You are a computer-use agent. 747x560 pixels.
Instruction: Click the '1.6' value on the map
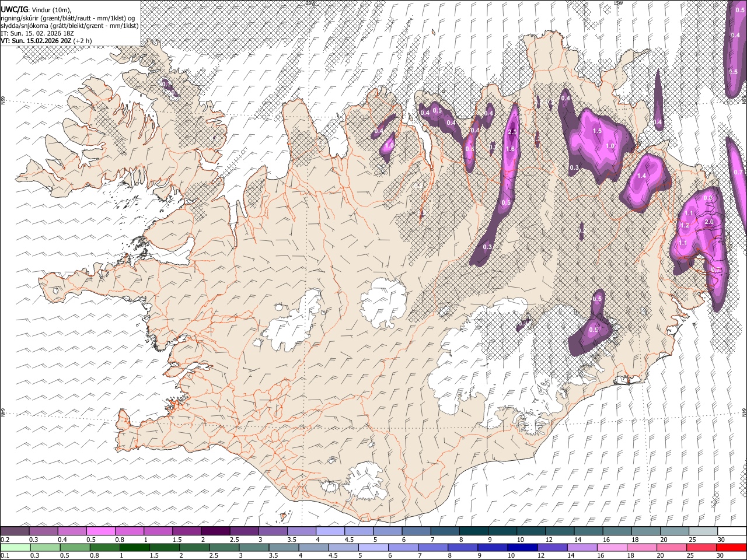510,149
